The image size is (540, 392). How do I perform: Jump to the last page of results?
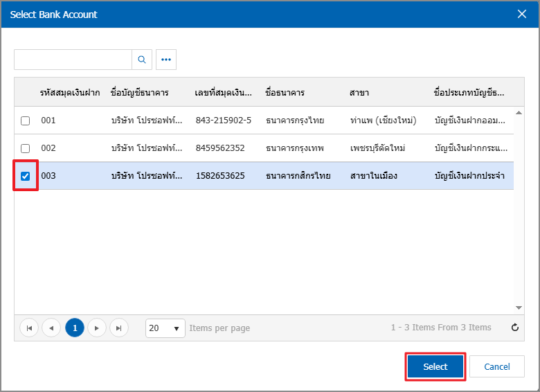coord(119,328)
